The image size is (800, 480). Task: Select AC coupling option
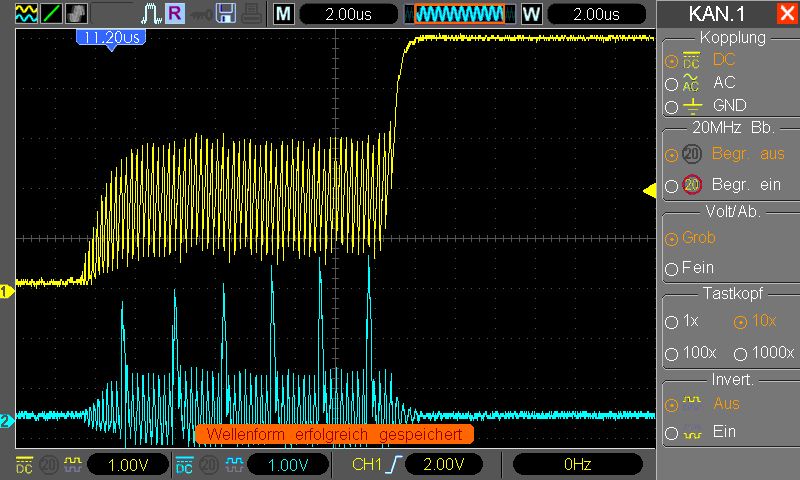[671, 83]
